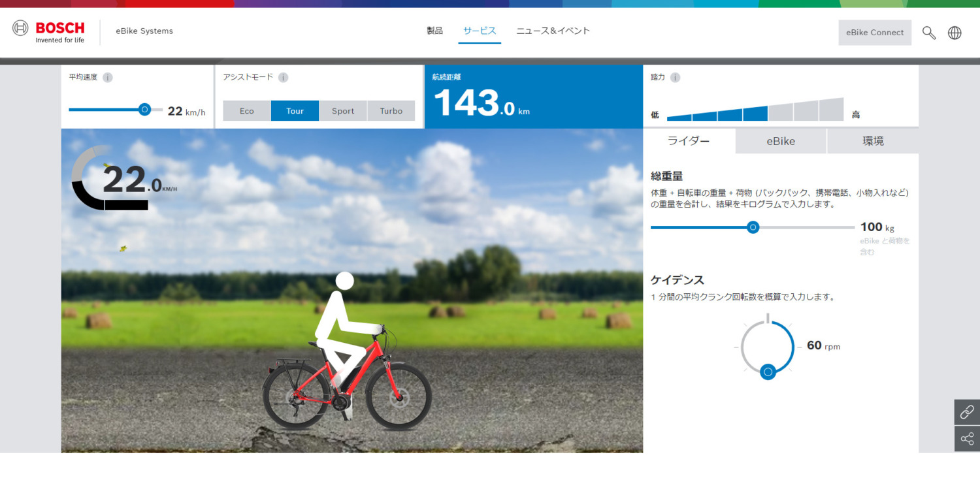Click the 高 label of 踏力

pyautogui.click(x=856, y=115)
